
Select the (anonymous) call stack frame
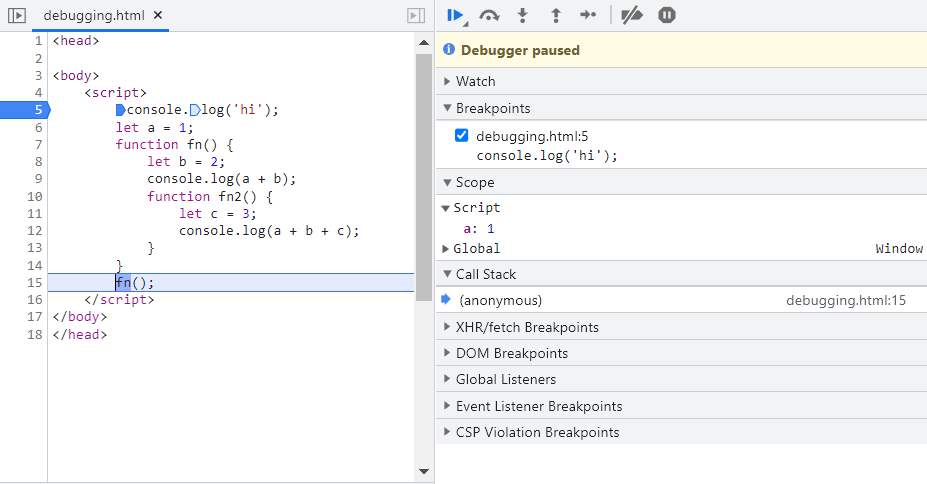(500, 300)
